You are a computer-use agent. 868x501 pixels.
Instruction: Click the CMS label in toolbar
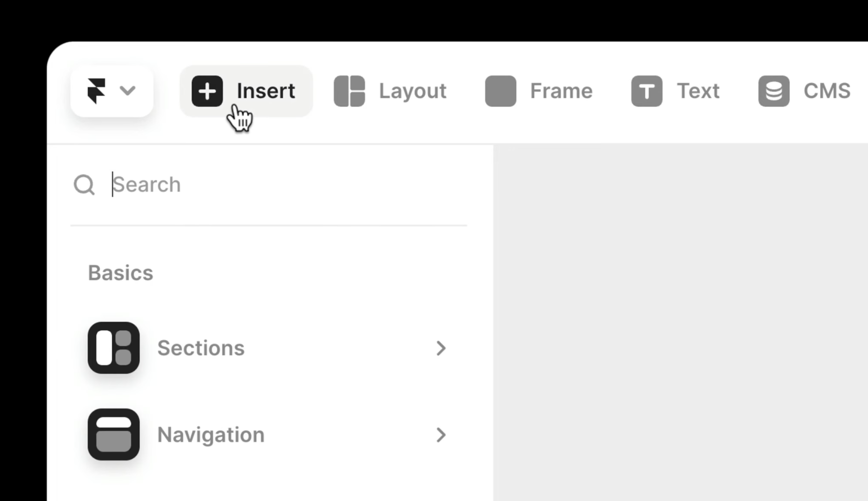point(827,91)
